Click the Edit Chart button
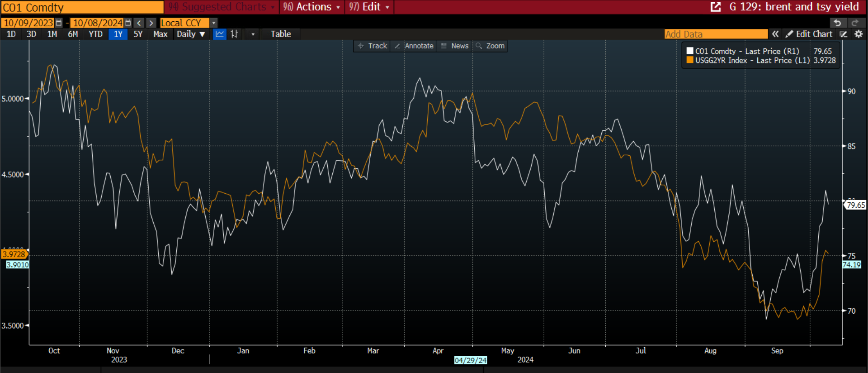868x373 pixels. point(809,34)
